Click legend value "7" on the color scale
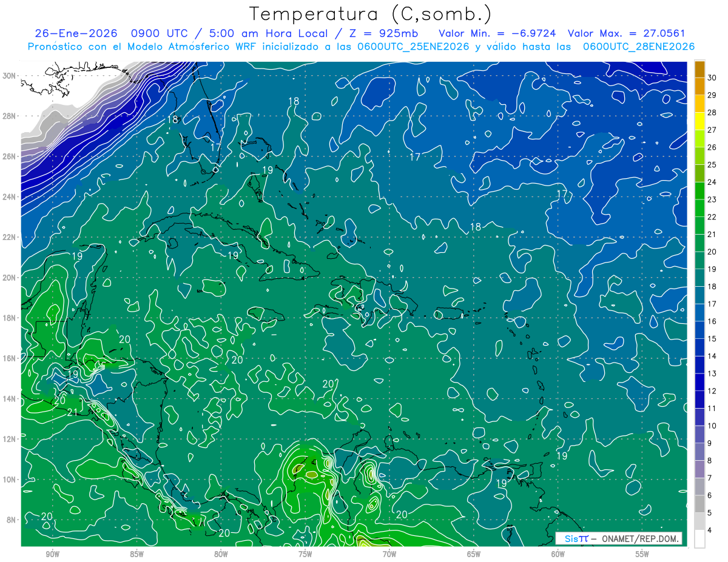The height and width of the screenshot is (562, 728). coord(710,478)
